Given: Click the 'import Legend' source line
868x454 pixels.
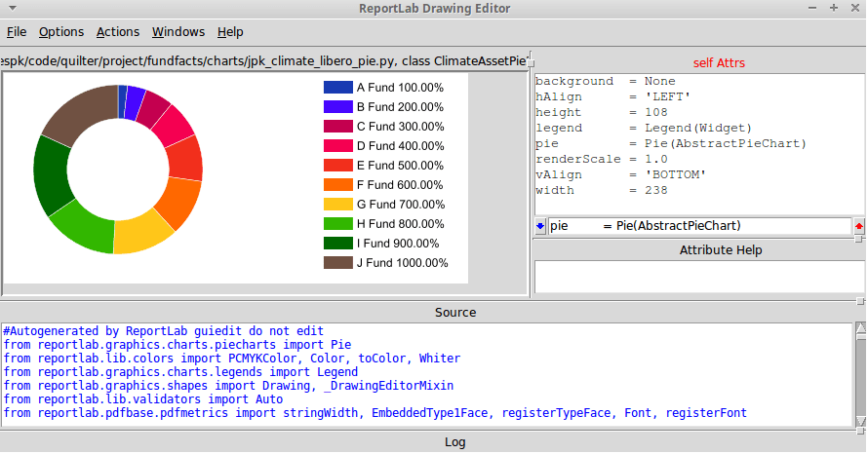Looking at the screenshot, I should click(180, 371).
